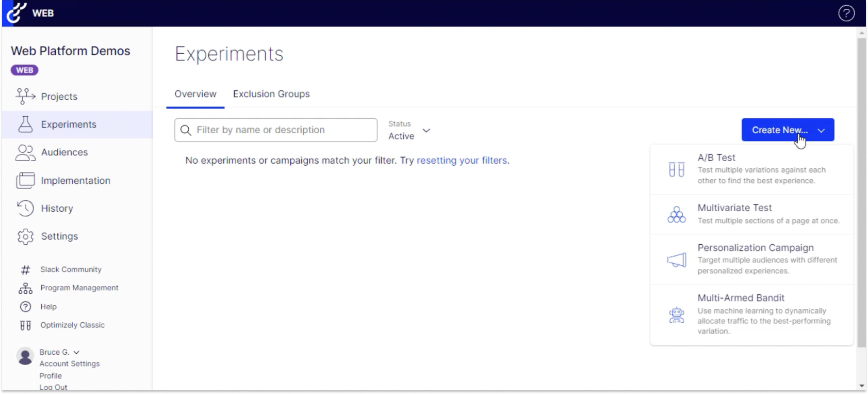Open Implementation in the sidebar
Viewport: 868px width, 394px height.
(77, 181)
